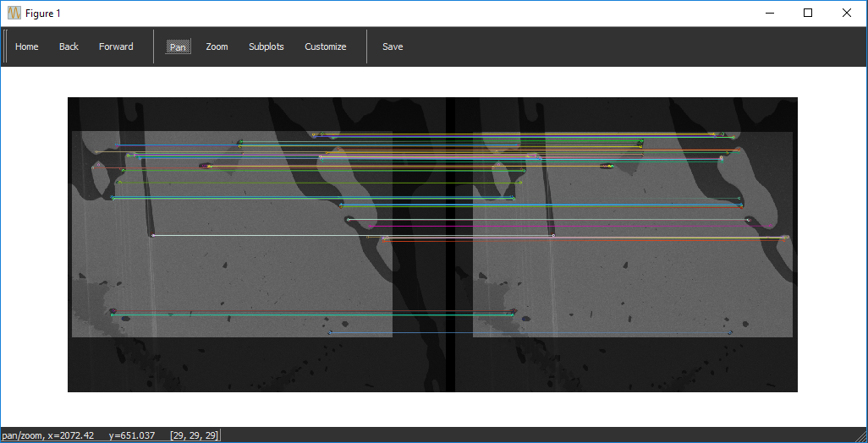Click the pan/zoom coordinates in status bar
Viewport: 868px width, 443px height.
78,435
